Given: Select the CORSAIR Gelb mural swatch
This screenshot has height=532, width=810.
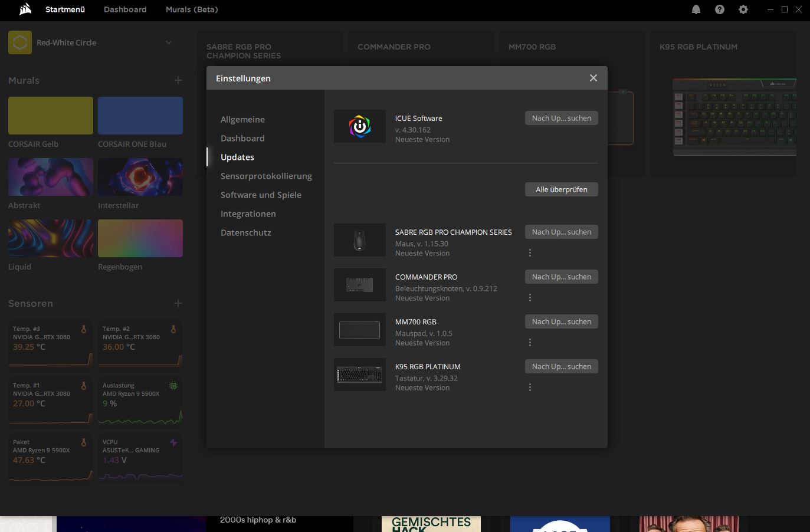Looking at the screenshot, I should (x=51, y=116).
